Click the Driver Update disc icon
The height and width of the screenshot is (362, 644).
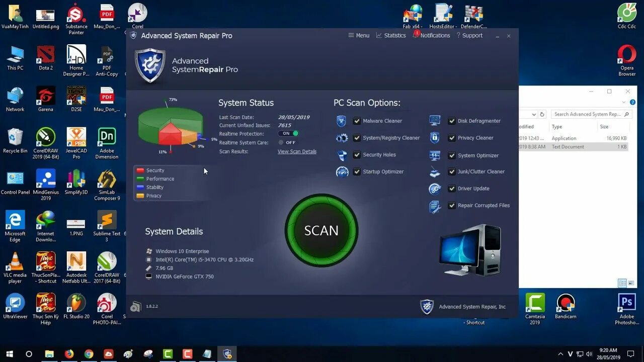point(435,189)
